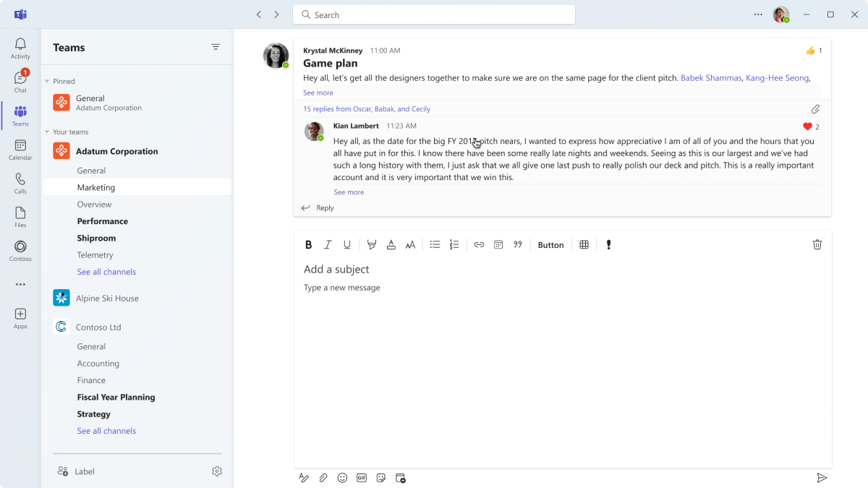Open the pinned General Adatum Corporation channel
The image size is (868, 488).
[137, 103]
